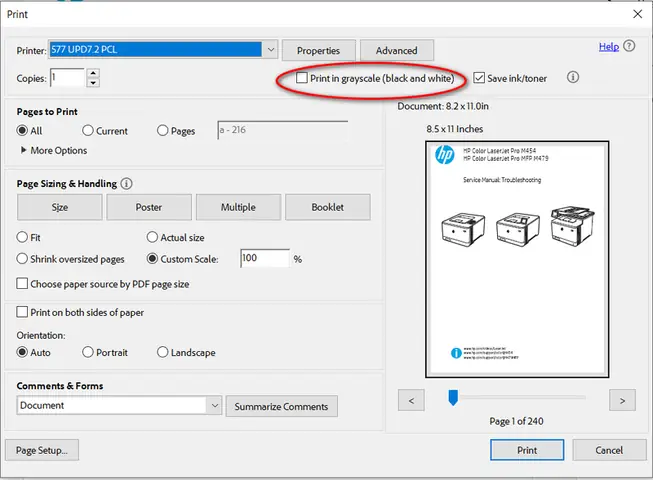Screen dimensions: 653x480
Task: Open the Help question mark icon
Action: 629,46
